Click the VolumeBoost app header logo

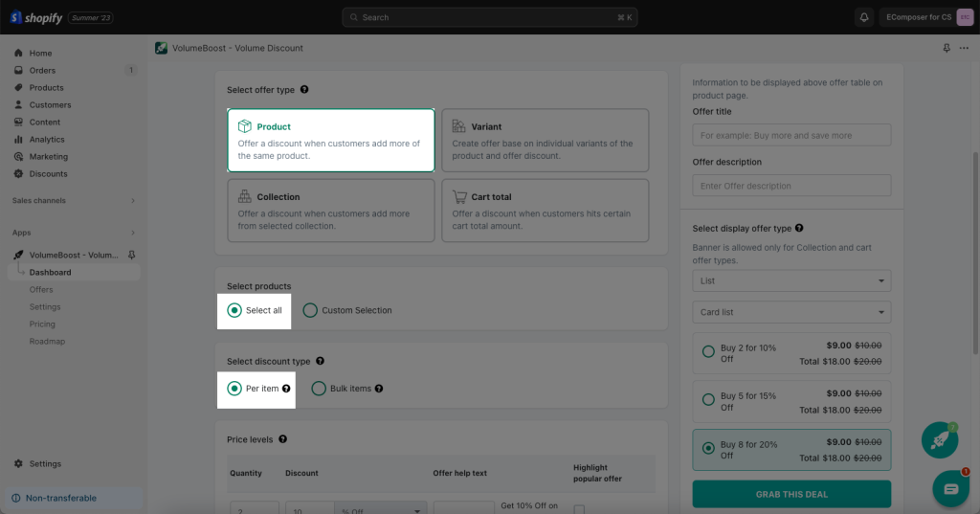[161, 48]
